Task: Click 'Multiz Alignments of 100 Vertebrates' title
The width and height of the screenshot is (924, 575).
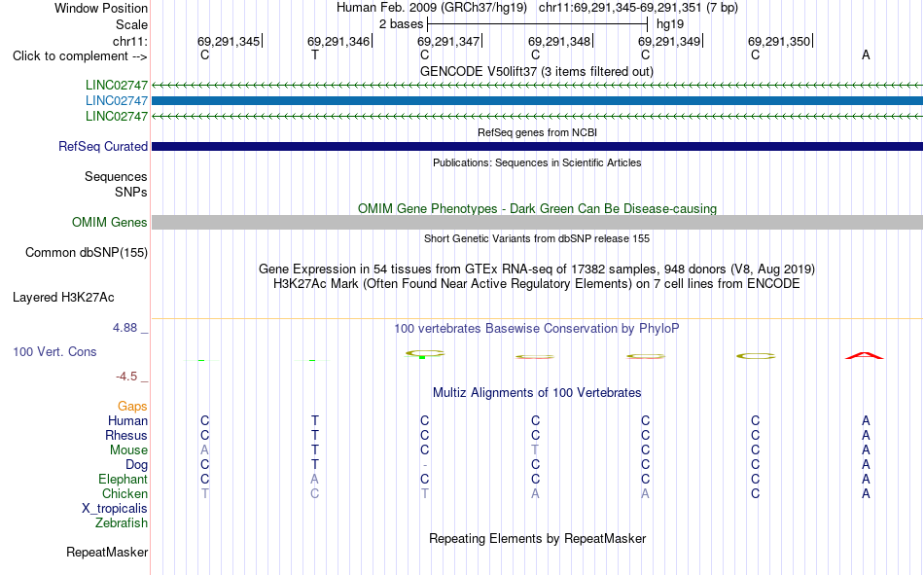Action: pyautogui.click(x=537, y=393)
